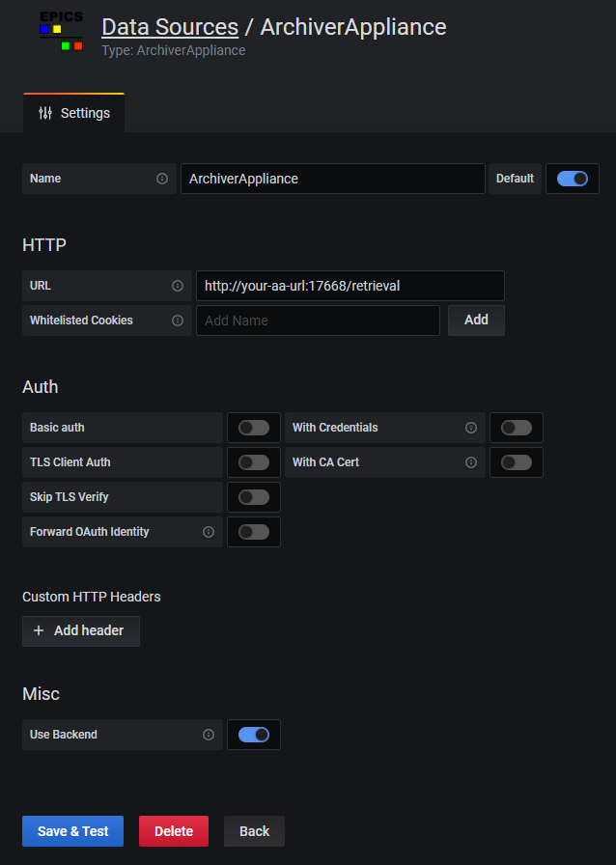This screenshot has width=616, height=865.
Task: Click the Type: ArchiverAppliance subtitle
Action: [174, 50]
